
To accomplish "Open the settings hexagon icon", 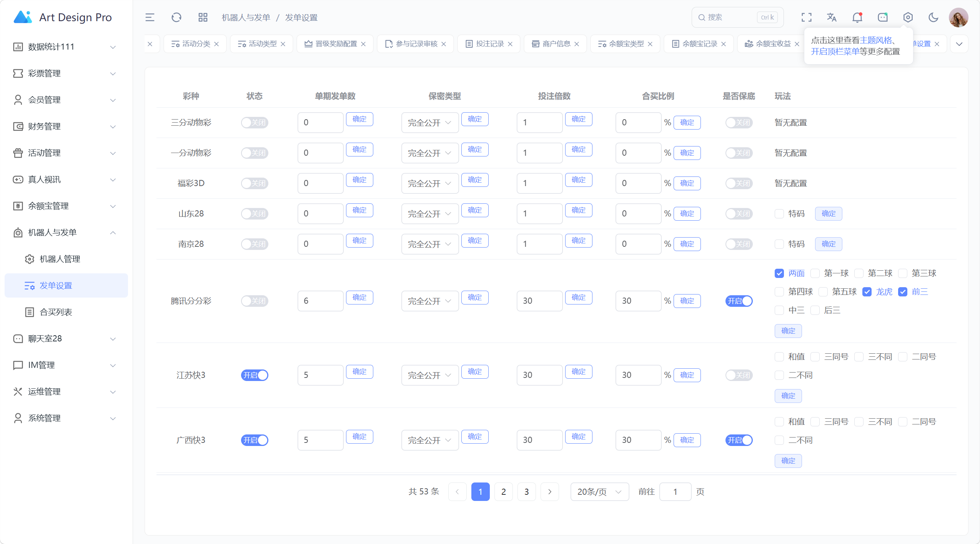I will [x=908, y=17].
